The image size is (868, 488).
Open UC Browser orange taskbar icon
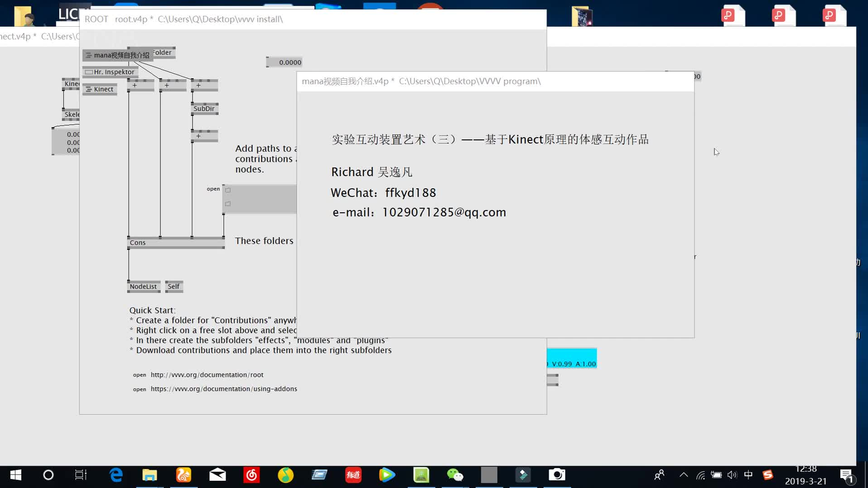183,475
